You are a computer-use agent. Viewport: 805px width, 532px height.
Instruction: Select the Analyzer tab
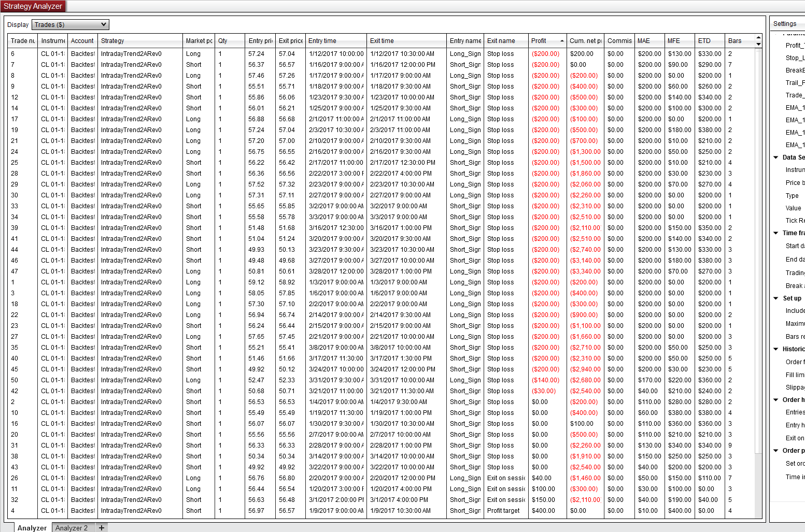(x=32, y=528)
